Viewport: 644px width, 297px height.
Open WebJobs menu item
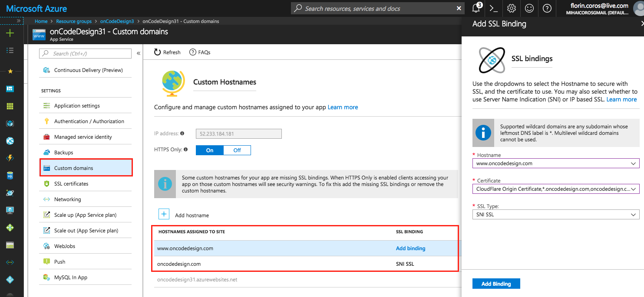pos(86,246)
